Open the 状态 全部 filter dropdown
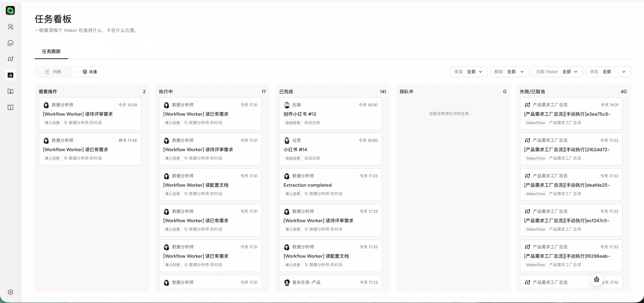Image resolution: width=644 pixels, height=303 pixels. [608, 72]
